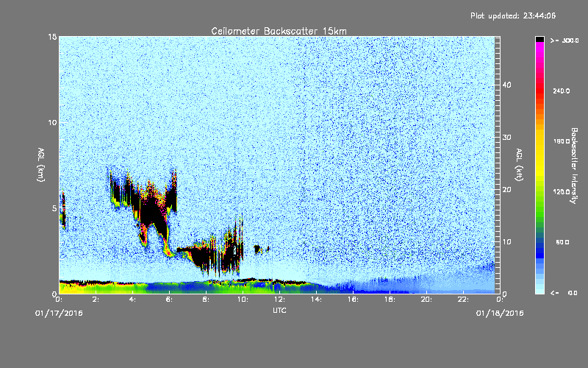Click the '22:' UTC hour tick
This screenshot has width=588, height=368.
pyautogui.click(x=463, y=300)
